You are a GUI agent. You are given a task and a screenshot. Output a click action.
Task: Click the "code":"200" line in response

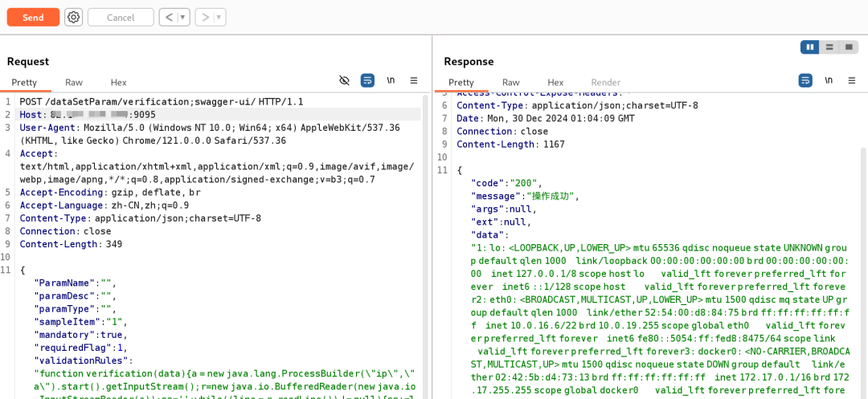point(506,183)
